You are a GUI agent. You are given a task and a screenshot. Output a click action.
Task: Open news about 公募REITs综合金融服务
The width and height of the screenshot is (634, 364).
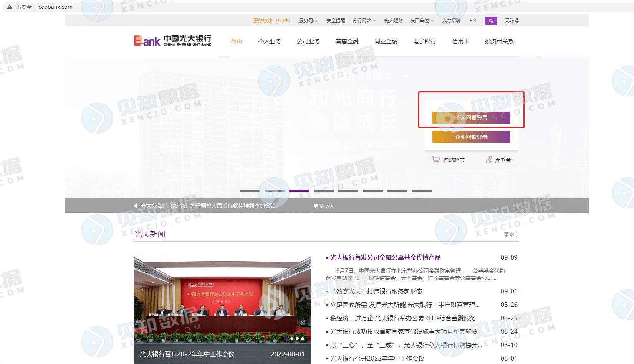(406, 318)
